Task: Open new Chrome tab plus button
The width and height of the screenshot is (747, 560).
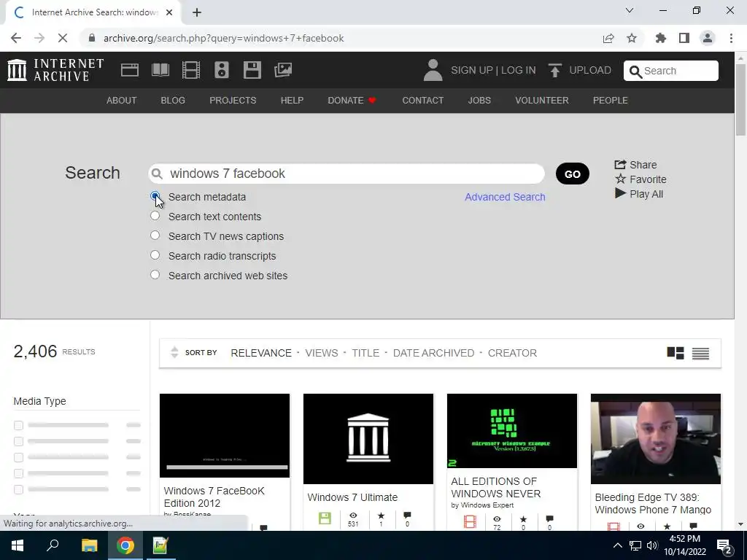Action: tap(197, 12)
